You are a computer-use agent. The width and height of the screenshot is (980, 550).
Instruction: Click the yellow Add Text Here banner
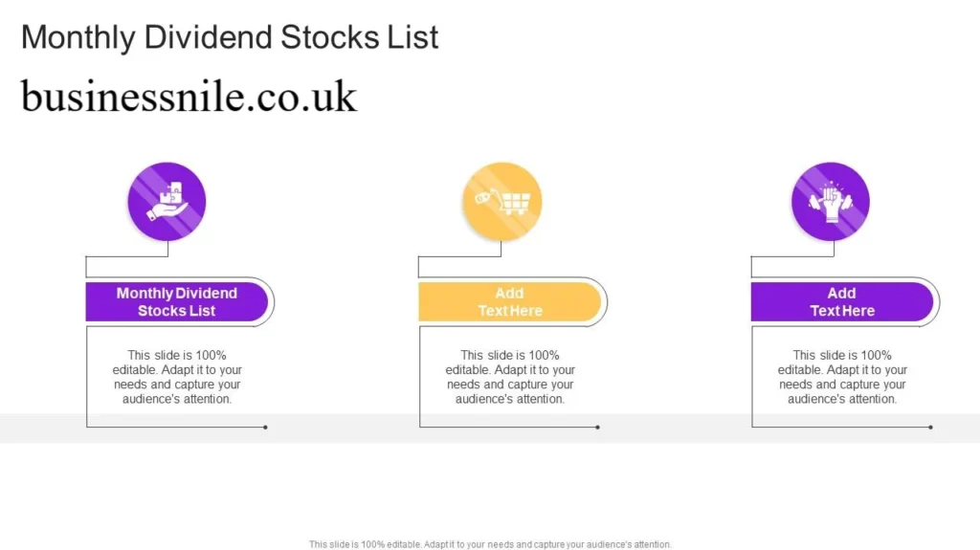[509, 302]
